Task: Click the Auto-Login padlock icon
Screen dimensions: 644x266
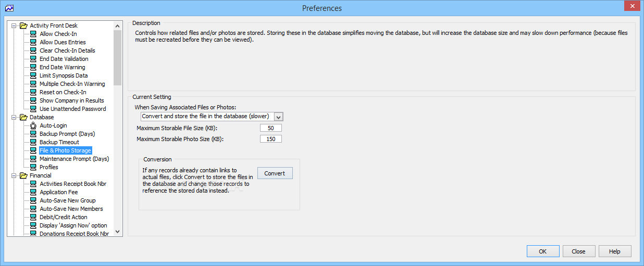Action: click(x=33, y=125)
